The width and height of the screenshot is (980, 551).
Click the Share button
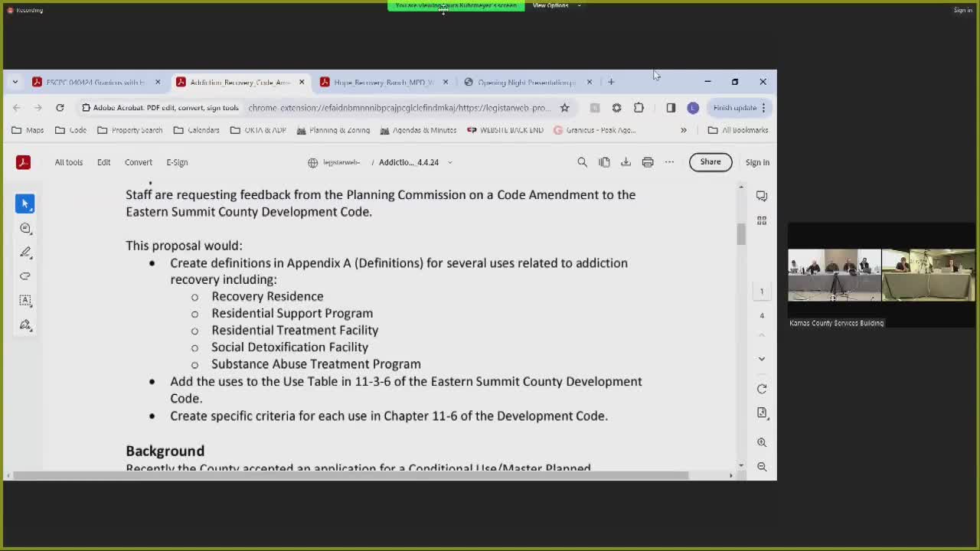(x=710, y=162)
